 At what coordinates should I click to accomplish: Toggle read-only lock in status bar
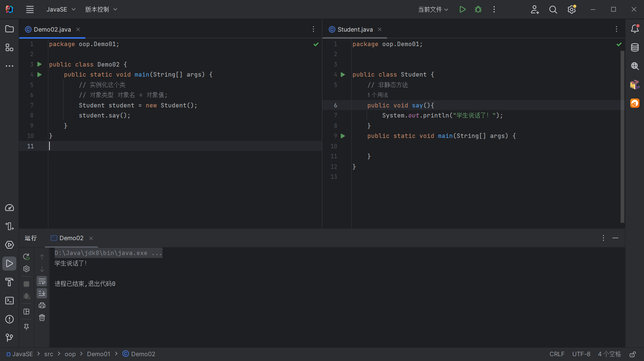(632, 354)
